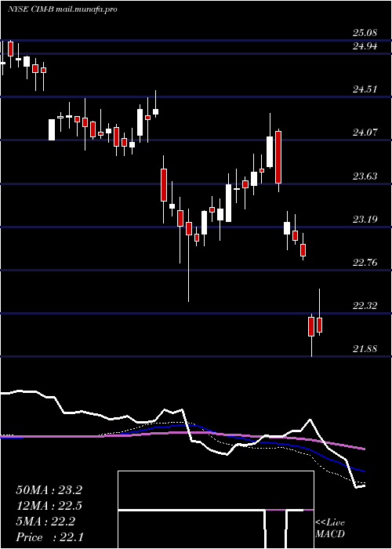Click the <<Live MACD label
The width and height of the screenshot is (392, 549).
[330, 529]
